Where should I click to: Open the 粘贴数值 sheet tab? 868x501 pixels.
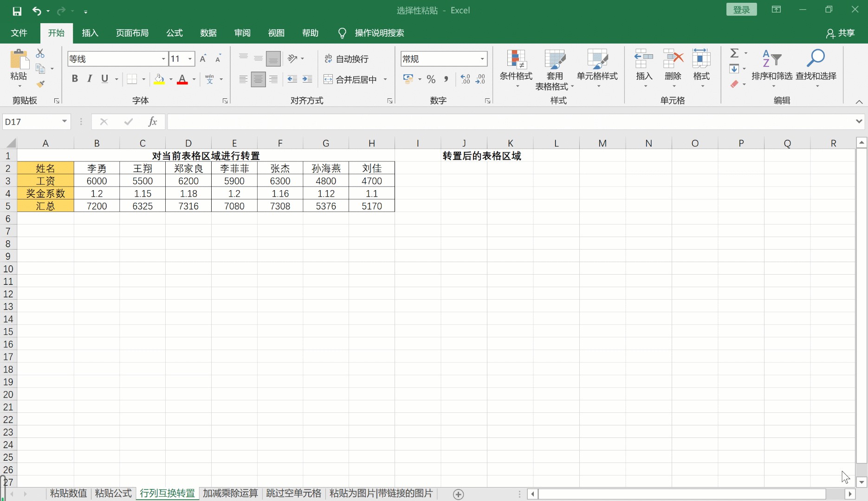pos(68,494)
